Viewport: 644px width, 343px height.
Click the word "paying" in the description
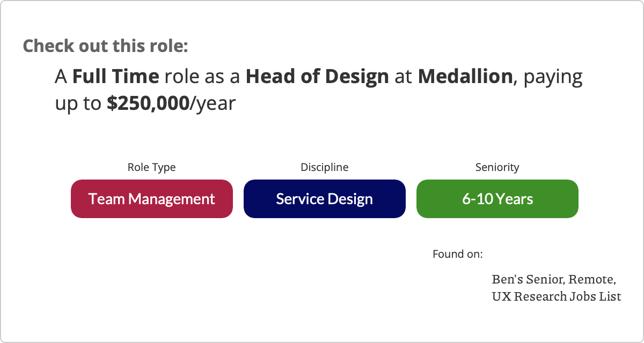coord(553,77)
